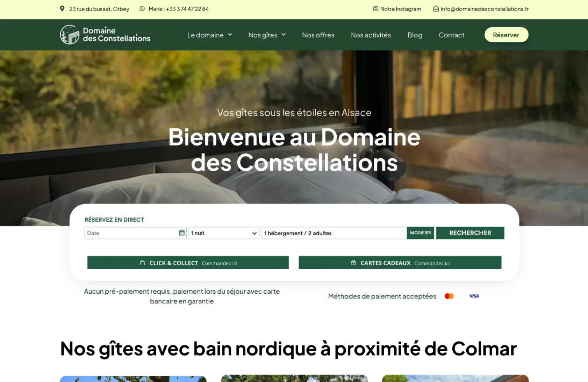Click the shopping bag Click & Collect icon

[142, 263]
